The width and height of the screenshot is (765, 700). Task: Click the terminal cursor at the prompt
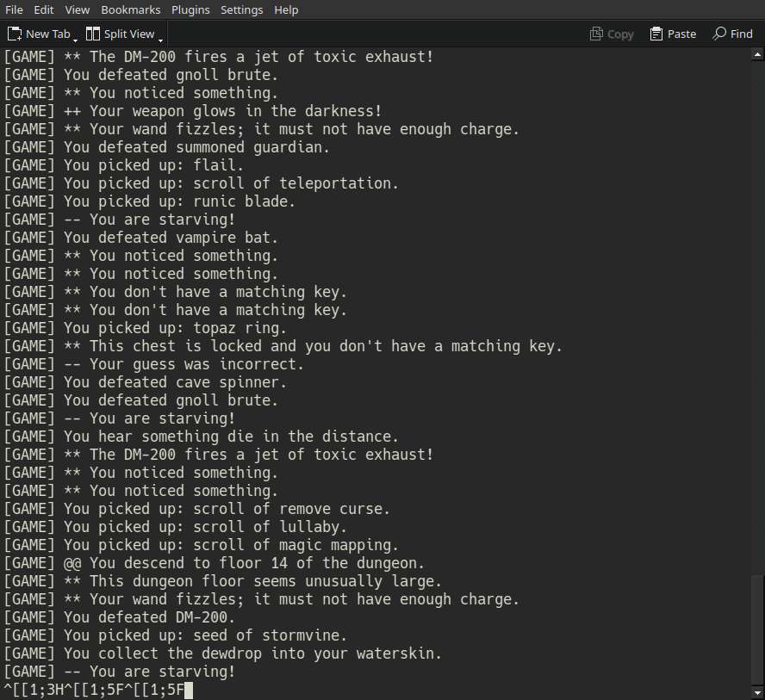coord(189,691)
